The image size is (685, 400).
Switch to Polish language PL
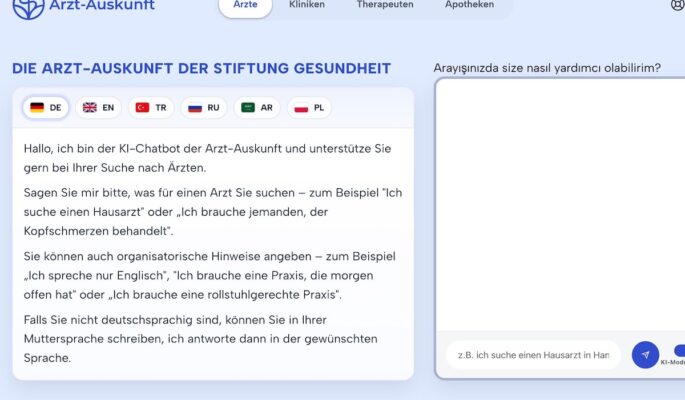(x=309, y=107)
